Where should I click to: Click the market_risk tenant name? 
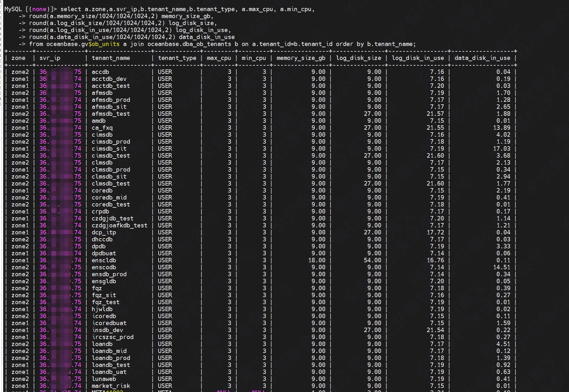point(111,386)
